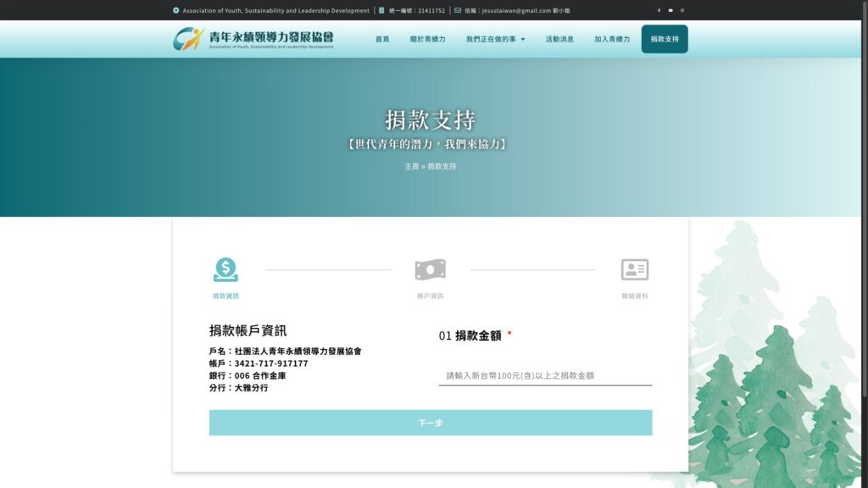The image size is (868, 488).
Task: Click the 統一編號 21411752 text in top bar
Action: coord(416,11)
